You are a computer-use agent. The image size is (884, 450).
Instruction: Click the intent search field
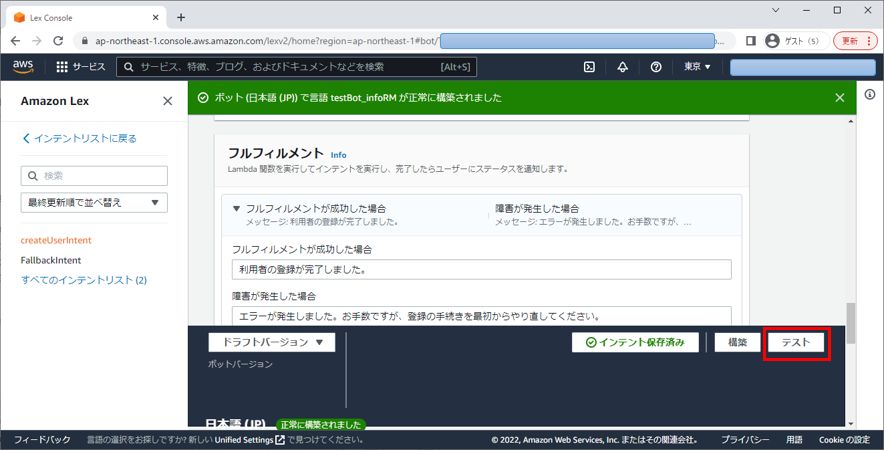click(94, 176)
